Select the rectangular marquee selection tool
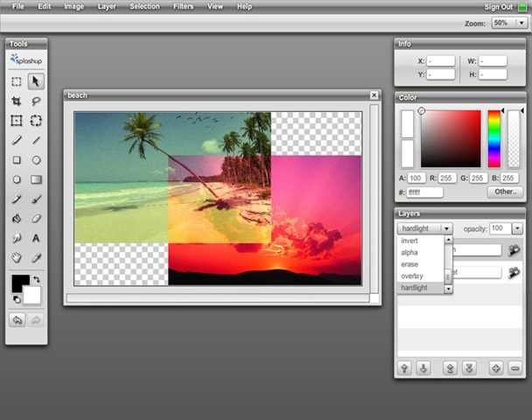This screenshot has width=532, height=420. pyautogui.click(x=16, y=81)
